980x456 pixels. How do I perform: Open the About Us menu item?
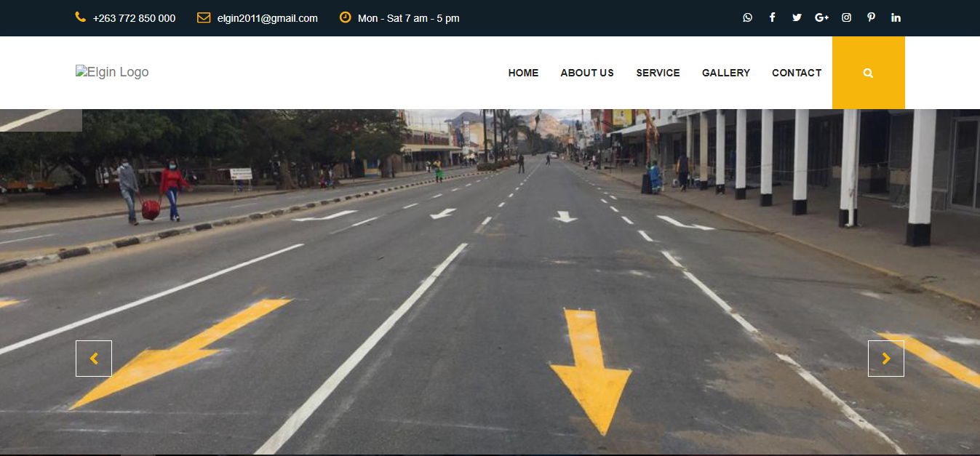point(587,73)
